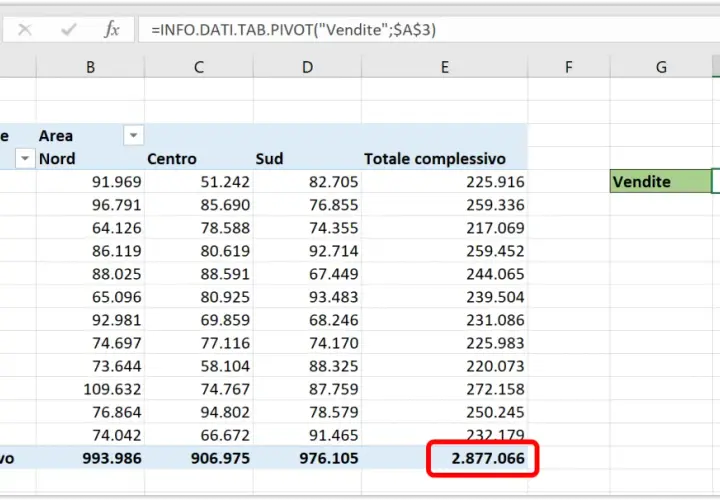This screenshot has width=720, height=500.
Task: Click cell with value 76.855
Action: [x=307, y=204]
